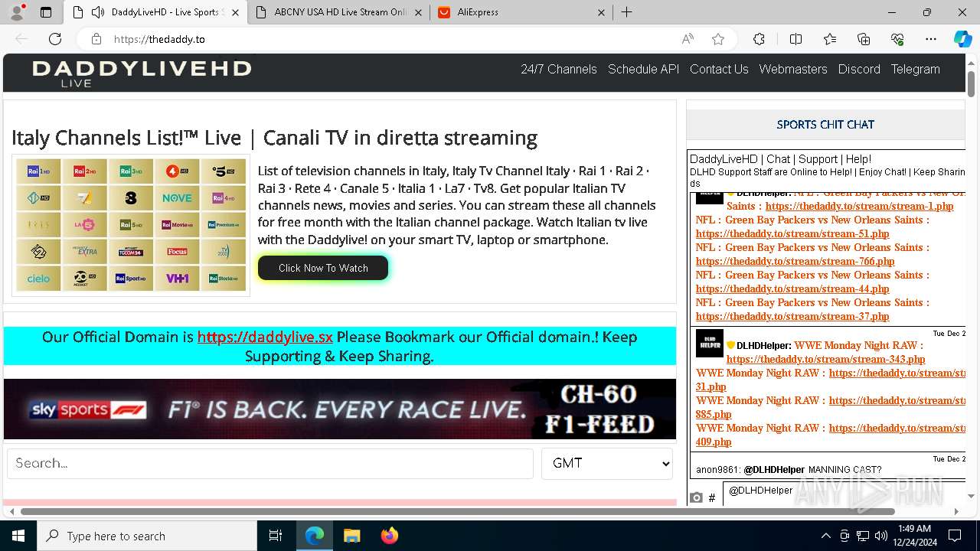Close the DaddyLiveHD tab

235,12
